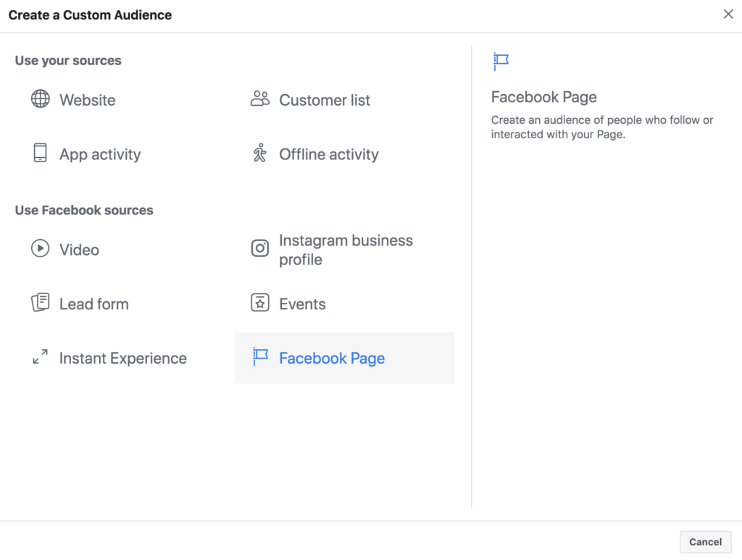Viewport: 742px width, 560px height.
Task: Click the 'Facebook Page' title in the description panel
Action: (543, 97)
